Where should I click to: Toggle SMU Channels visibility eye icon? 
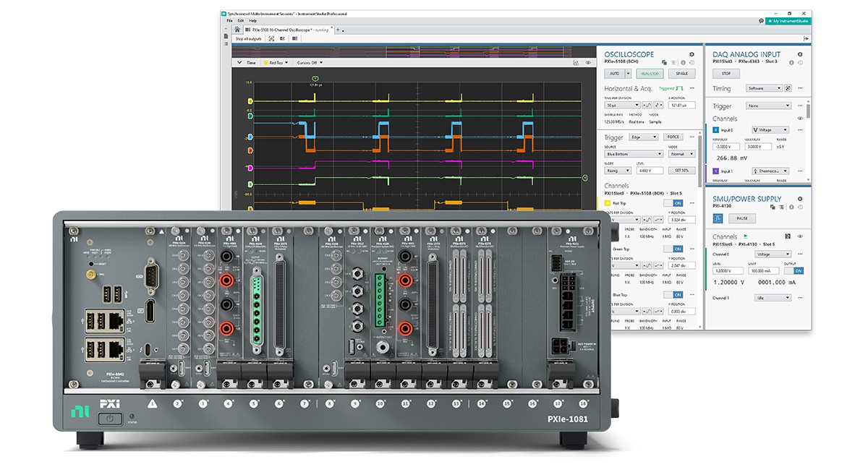click(x=800, y=236)
